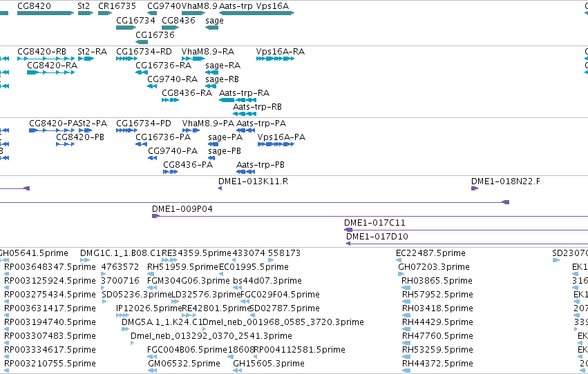Click the Aats-trp-RB transcript
The width and height of the screenshot is (588, 374).
(x=245, y=114)
